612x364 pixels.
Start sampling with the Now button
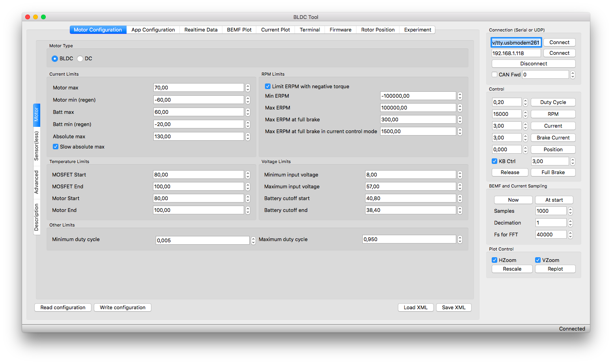(513, 200)
